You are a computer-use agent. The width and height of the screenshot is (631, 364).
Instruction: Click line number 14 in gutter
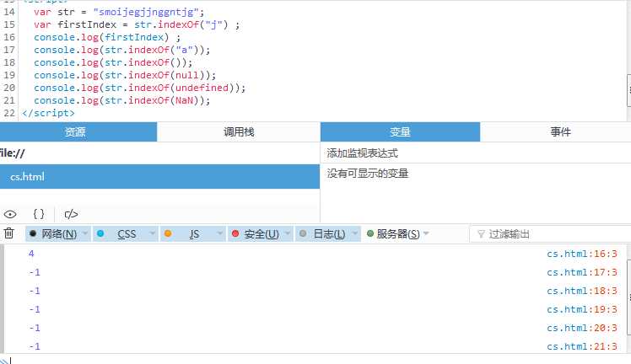(x=8, y=12)
